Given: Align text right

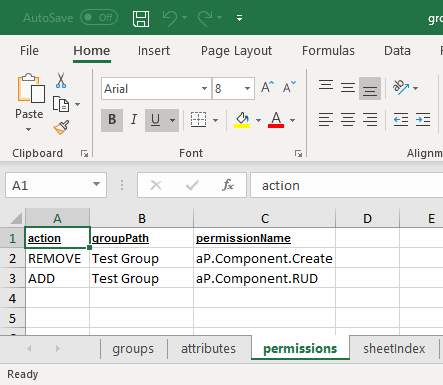Looking at the screenshot, I should pyautogui.click(x=370, y=120).
